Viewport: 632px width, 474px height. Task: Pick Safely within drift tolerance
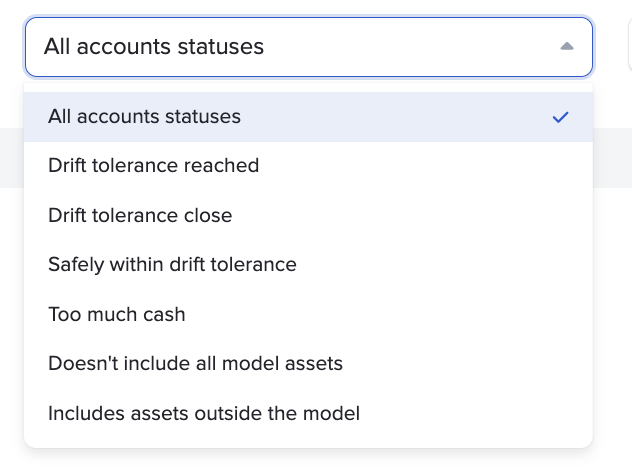click(x=172, y=265)
